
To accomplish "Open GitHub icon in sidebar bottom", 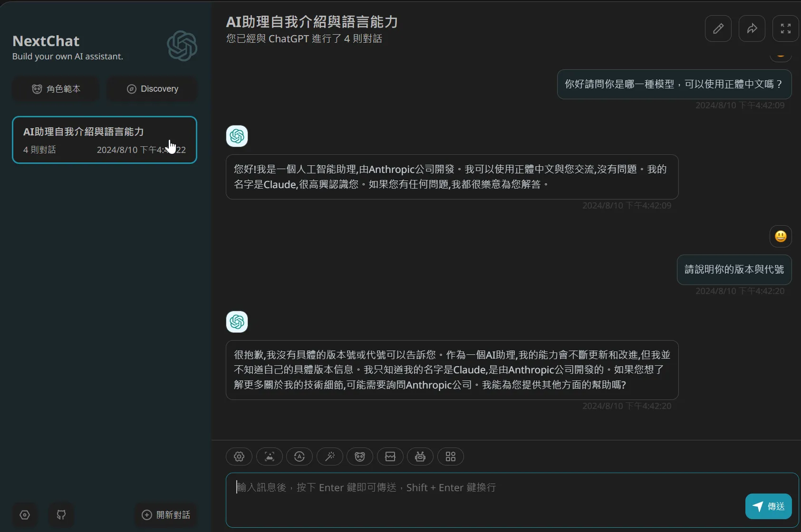I will point(61,515).
